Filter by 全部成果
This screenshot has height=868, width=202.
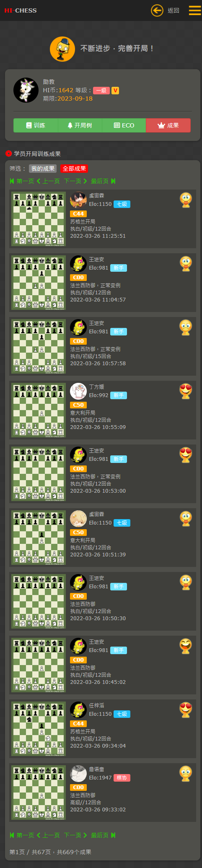(74, 169)
